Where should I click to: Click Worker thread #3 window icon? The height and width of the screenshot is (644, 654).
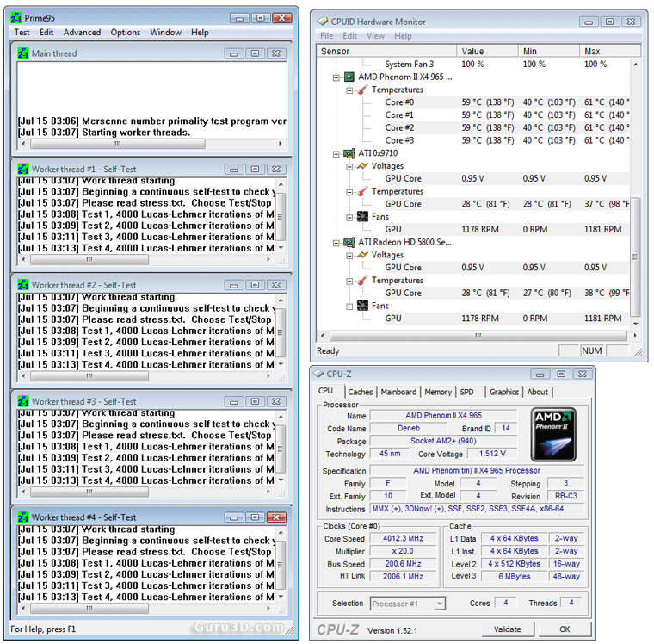click(x=23, y=401)
